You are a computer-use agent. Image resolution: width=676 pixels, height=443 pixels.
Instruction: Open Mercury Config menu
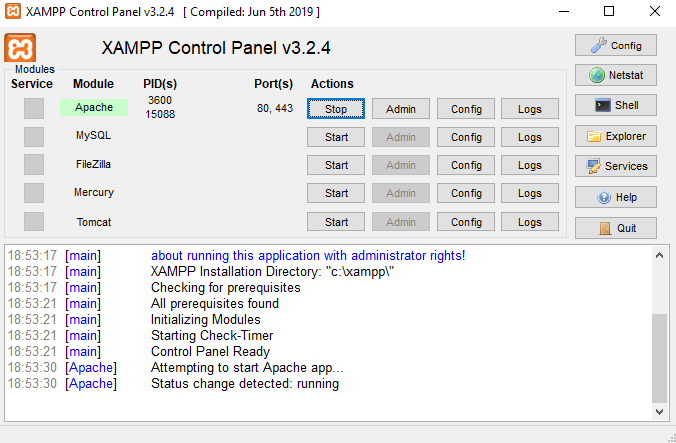tap(466, 193)
